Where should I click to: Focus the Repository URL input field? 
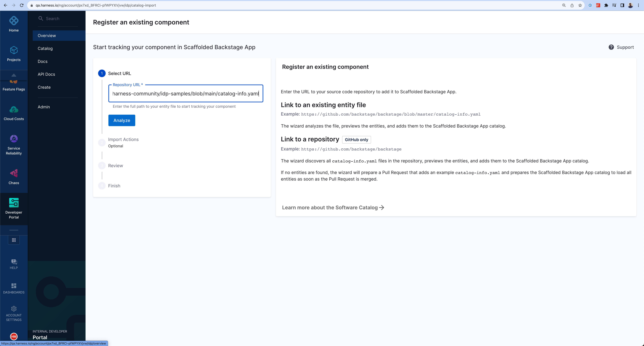pos(185,94)
